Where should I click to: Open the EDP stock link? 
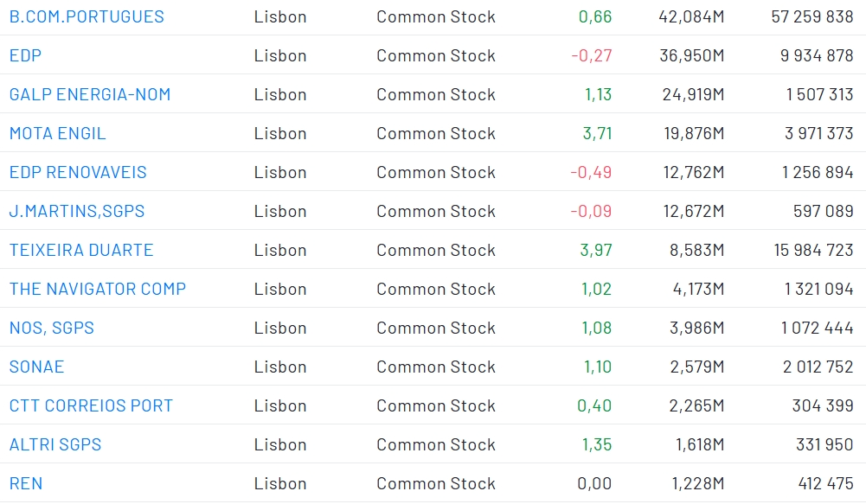pos(25,55)
